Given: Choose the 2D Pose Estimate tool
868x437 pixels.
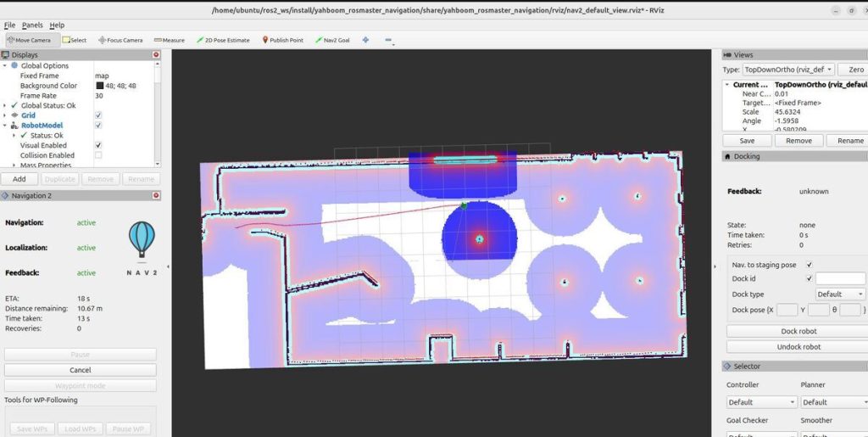Looking at the screenshot, I should (223, 40).
